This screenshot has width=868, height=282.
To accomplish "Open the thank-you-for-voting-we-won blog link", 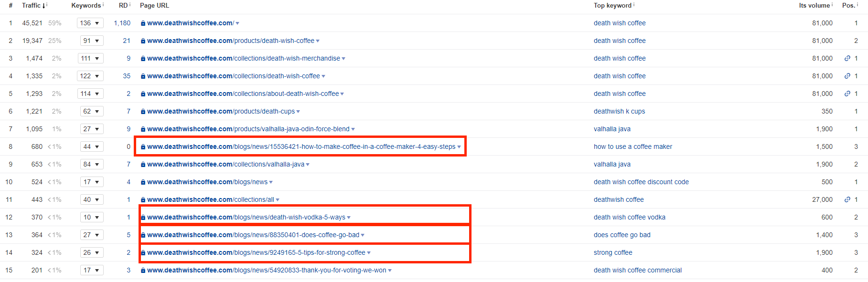I will pyautogui.click(x=267, y=270).
